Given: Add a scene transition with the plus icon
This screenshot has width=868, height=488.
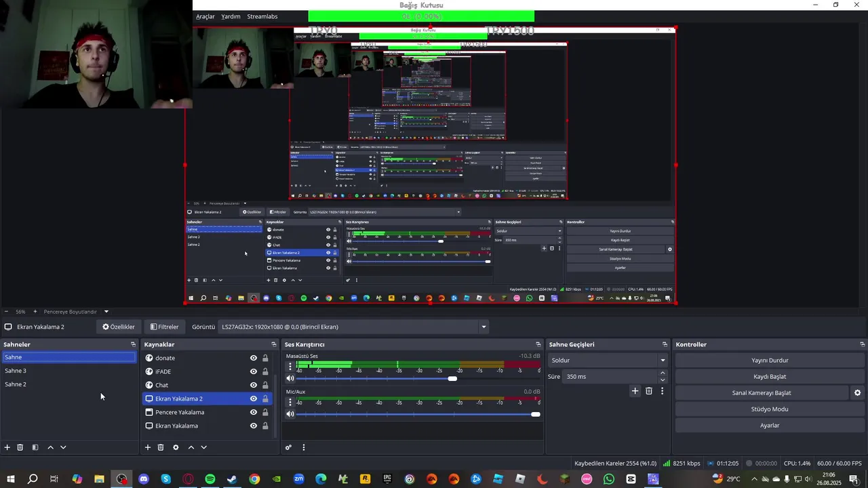Looking at the screenshot, I should [635, 391].
